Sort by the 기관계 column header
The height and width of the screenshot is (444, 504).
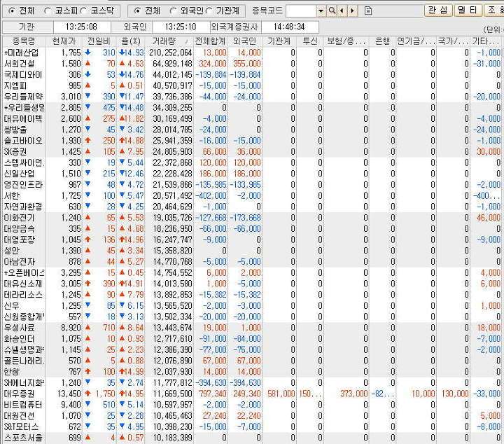click(279, 41)
